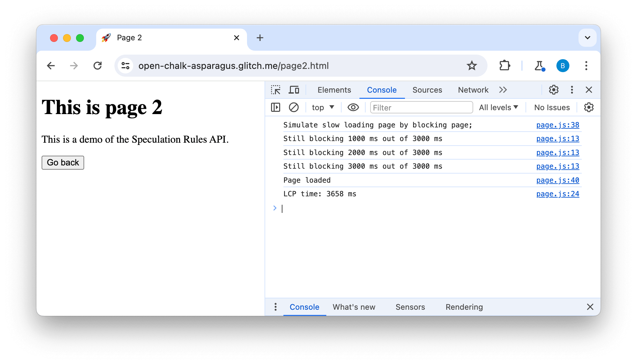Screen dimensions: 637x364
Task: Click the more DevTools options icon
Action: coord(572,89)
